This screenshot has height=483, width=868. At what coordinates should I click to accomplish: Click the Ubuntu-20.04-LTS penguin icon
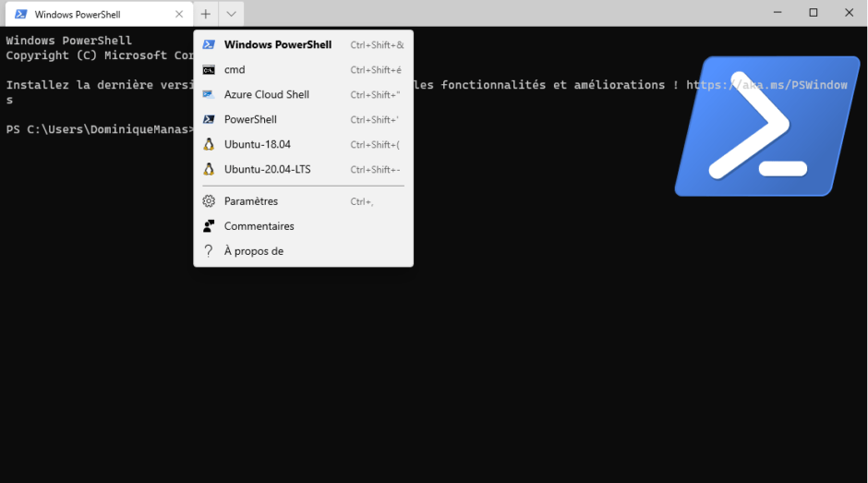pyautogui.click(x=209, y=169)
